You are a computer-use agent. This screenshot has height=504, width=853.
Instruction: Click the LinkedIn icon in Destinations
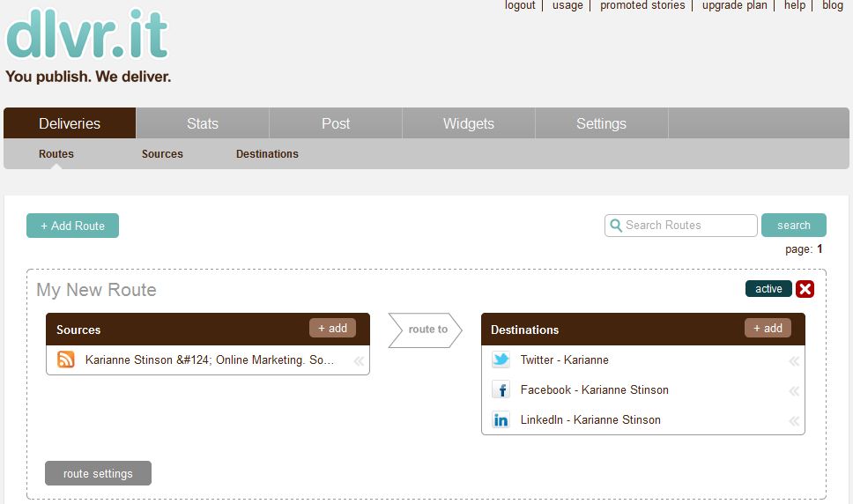[501, 419]
